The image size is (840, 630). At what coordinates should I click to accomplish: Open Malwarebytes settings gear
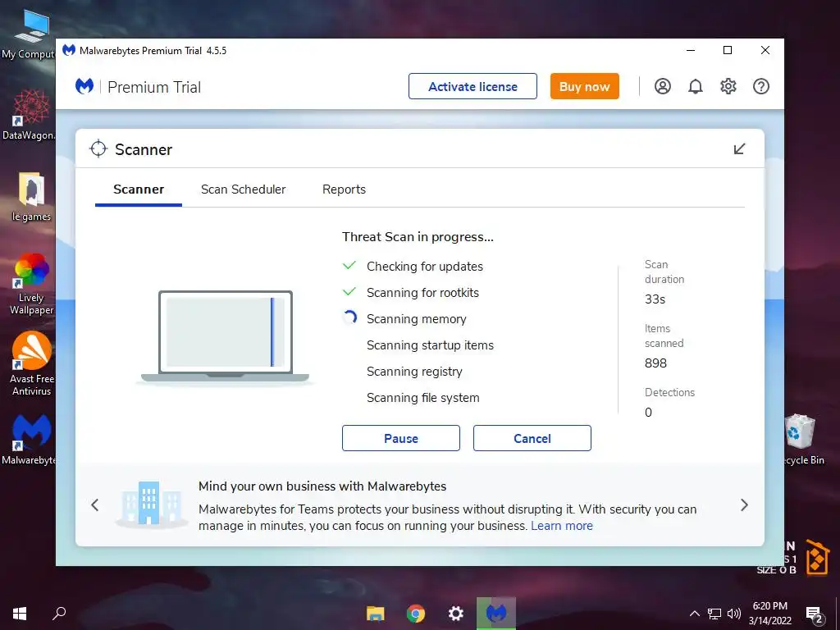728,86
